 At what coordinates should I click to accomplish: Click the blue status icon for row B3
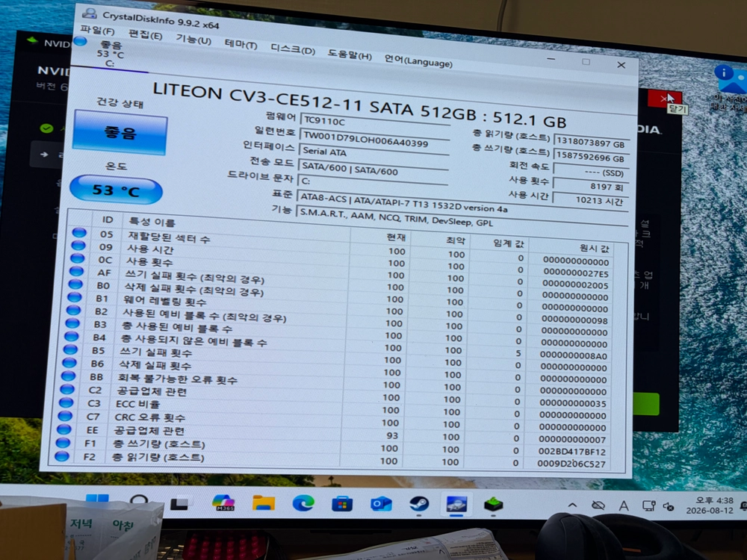pyautogui.click(x=72, y=323)
